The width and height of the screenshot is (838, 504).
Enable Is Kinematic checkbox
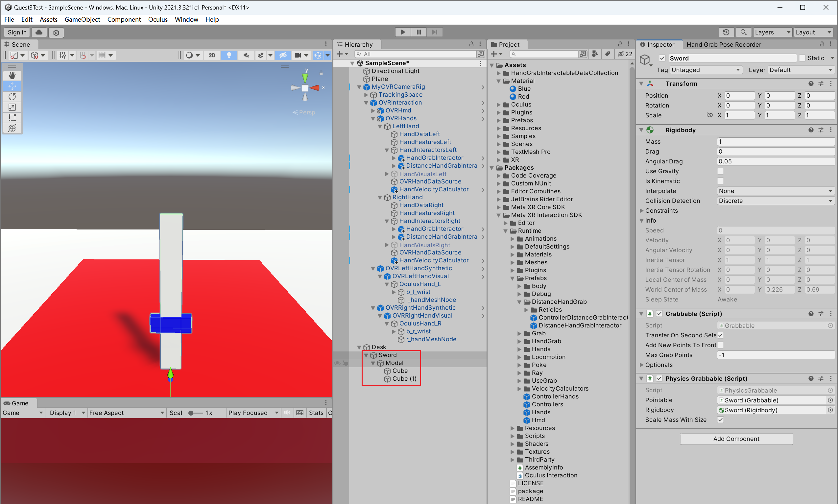(x=721, y=181)
